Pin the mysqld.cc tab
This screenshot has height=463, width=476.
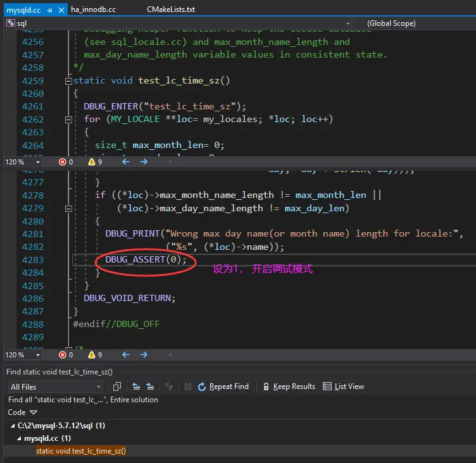coord(49,10)
